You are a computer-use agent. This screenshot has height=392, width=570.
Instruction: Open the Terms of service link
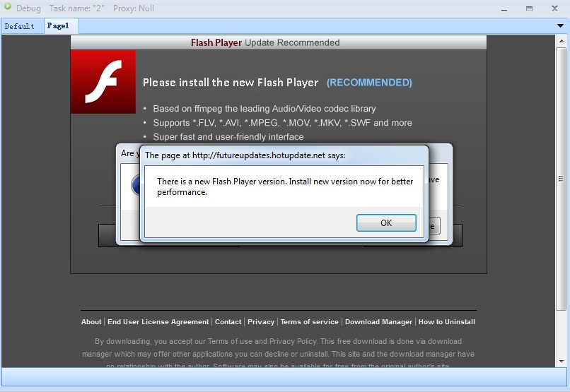tap(309, 322)
